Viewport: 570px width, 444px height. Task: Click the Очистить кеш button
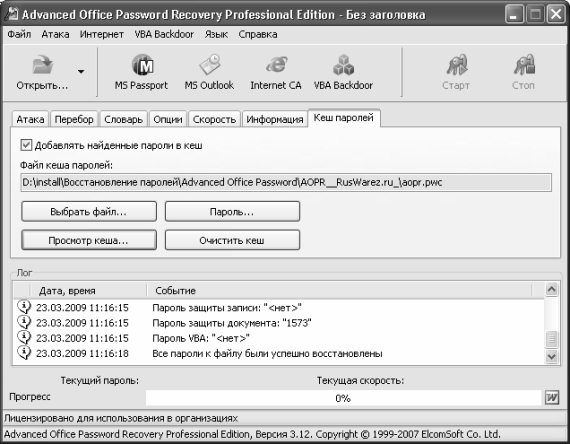232,240
